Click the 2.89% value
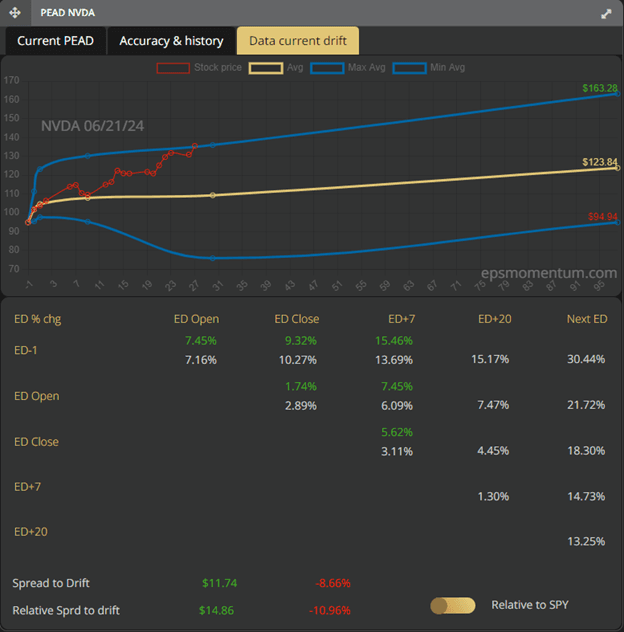This screenshot has width=624, height=632. (x=301, y=405)
